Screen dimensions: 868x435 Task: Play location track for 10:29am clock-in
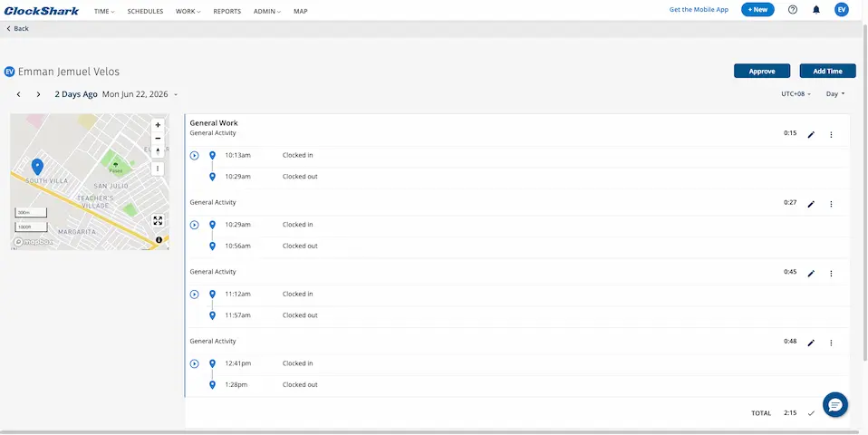[194, 225]
